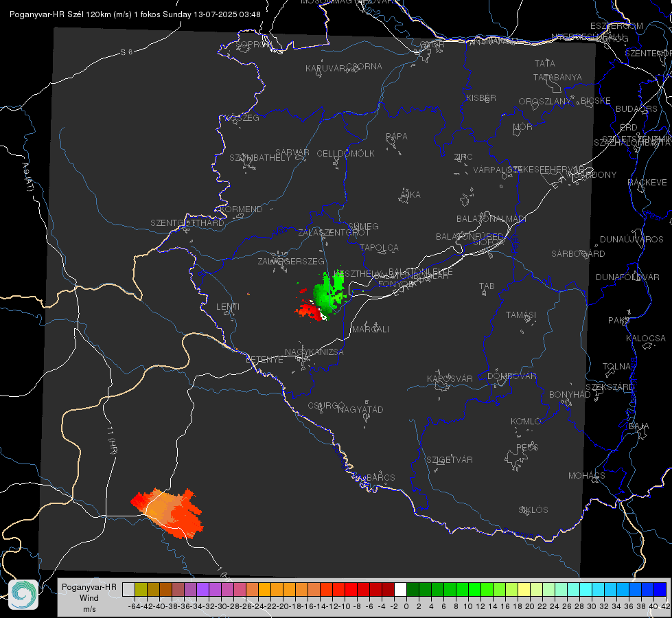Image resolution: width=672 pixels, height=618 pixels.
Task: Click the NAGYATÁD town label
Action: (x=360, y=410)
